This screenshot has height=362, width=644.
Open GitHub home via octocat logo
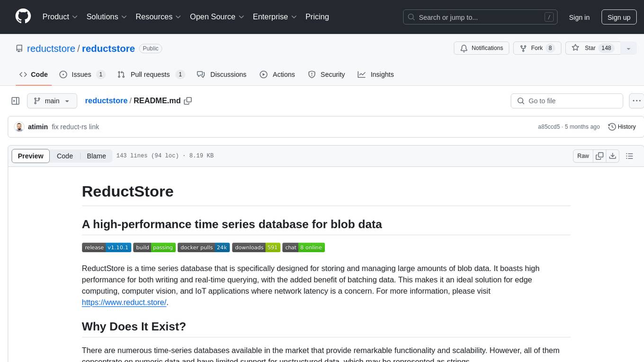tap(23, 17)
